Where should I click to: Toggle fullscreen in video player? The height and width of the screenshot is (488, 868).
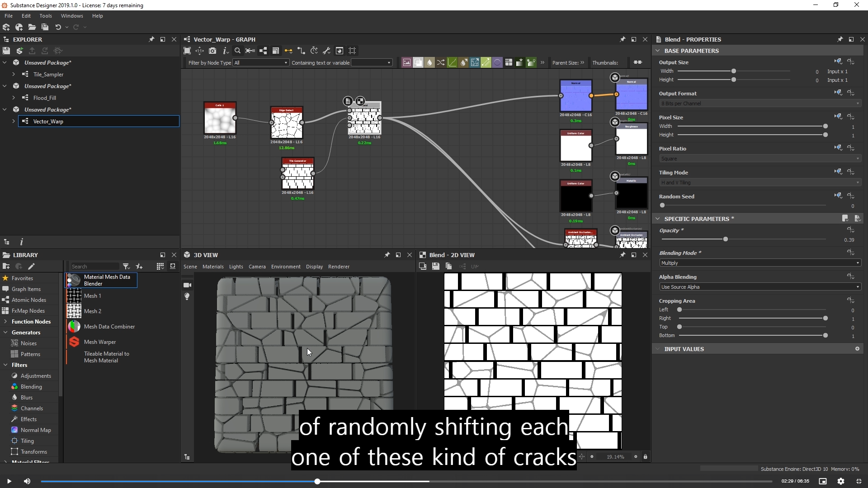click(859, 481)
